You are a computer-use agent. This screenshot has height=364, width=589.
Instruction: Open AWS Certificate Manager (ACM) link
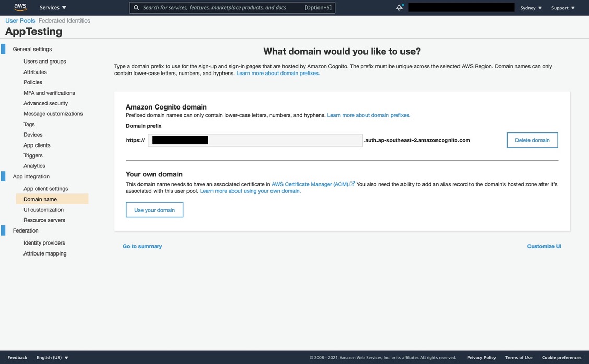(310, 184)
